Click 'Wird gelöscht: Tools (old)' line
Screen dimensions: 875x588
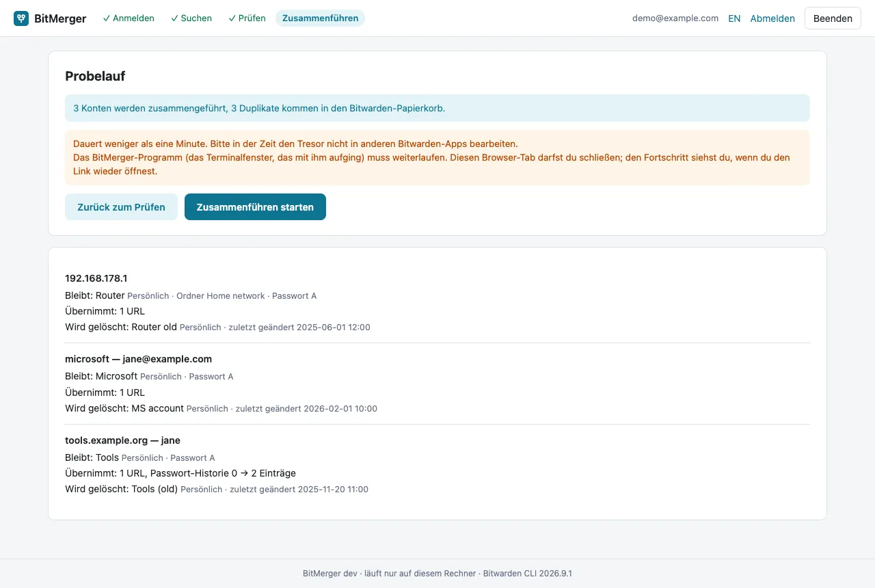[x=217, y=489]
